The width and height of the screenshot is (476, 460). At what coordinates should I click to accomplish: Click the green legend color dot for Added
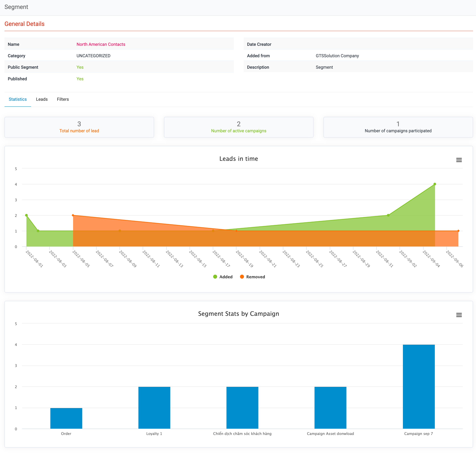click(x=215, y=277)
